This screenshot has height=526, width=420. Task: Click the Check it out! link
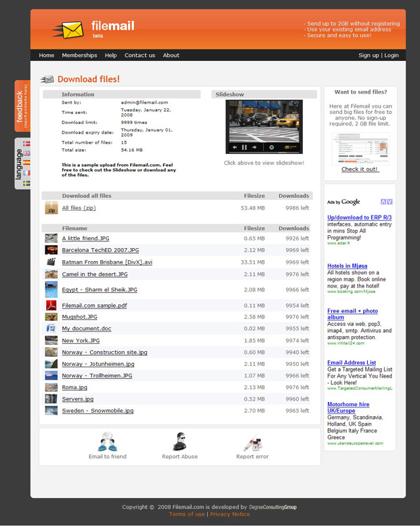360,169
